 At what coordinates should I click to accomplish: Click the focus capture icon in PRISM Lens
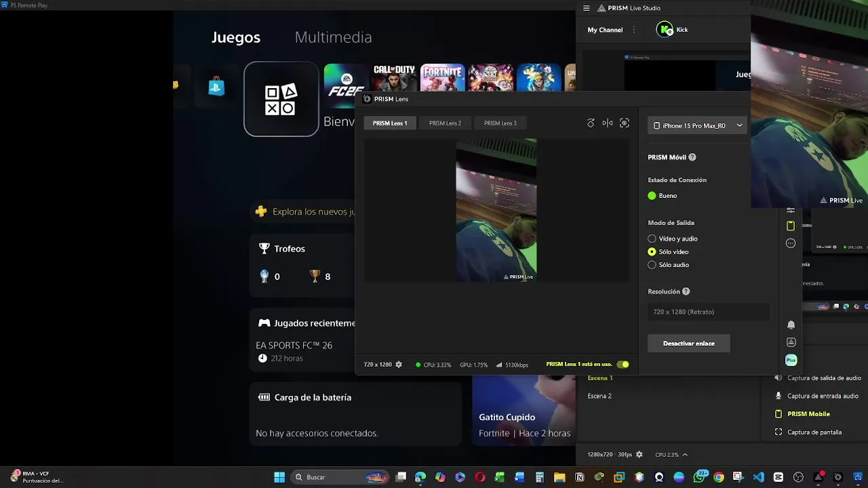coord(625,123)
